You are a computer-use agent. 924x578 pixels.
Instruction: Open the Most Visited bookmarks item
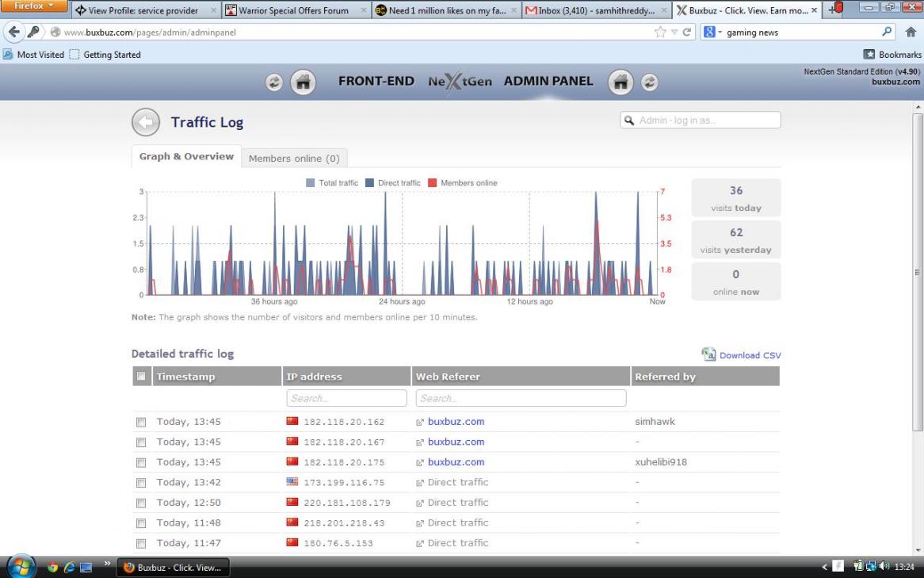click(x=33, y=54)
